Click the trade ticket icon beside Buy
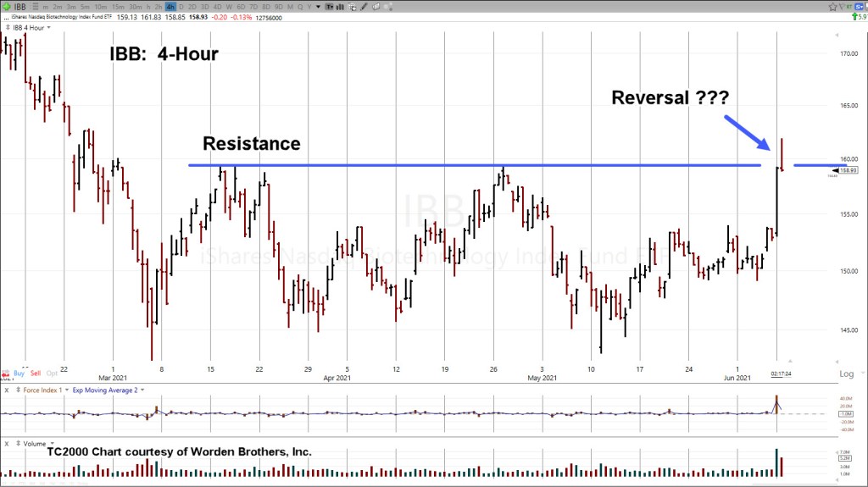 (6, 373)
